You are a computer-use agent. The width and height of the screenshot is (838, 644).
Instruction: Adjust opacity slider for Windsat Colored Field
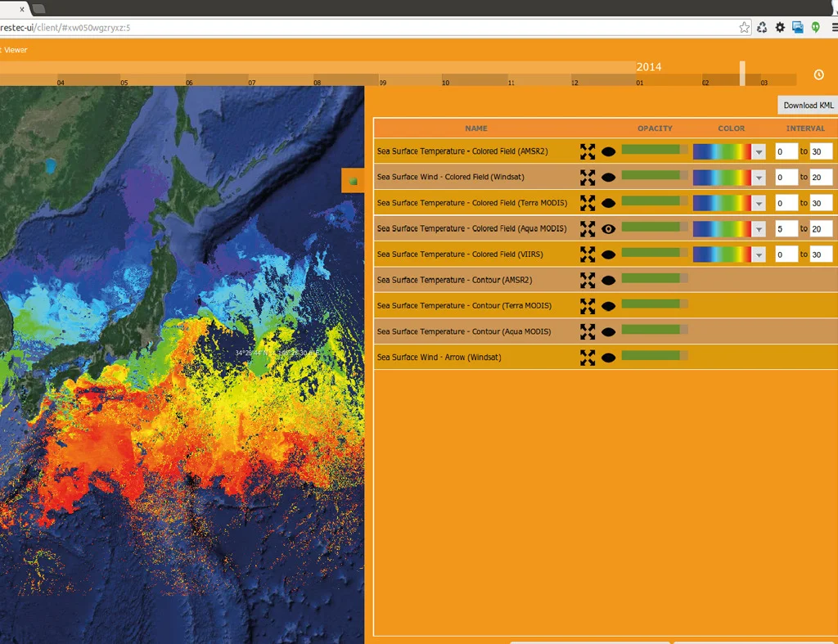click(x=654, y=175)
